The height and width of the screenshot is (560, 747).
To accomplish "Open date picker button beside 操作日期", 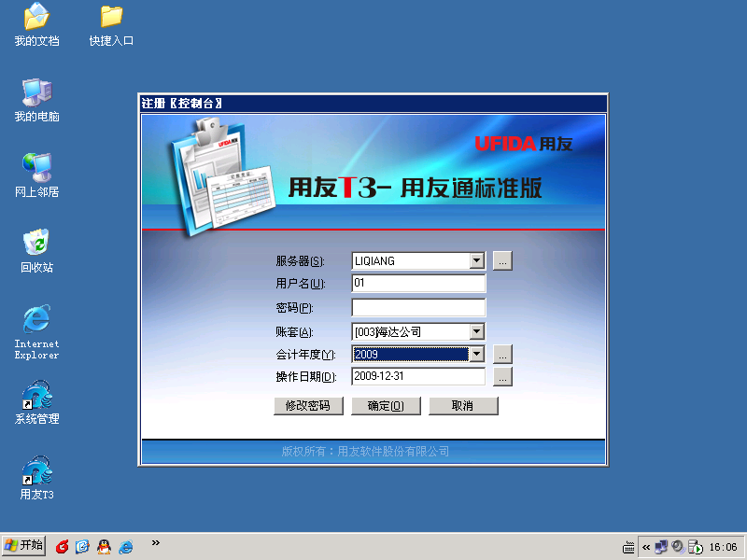I will (x=502, y=377).
